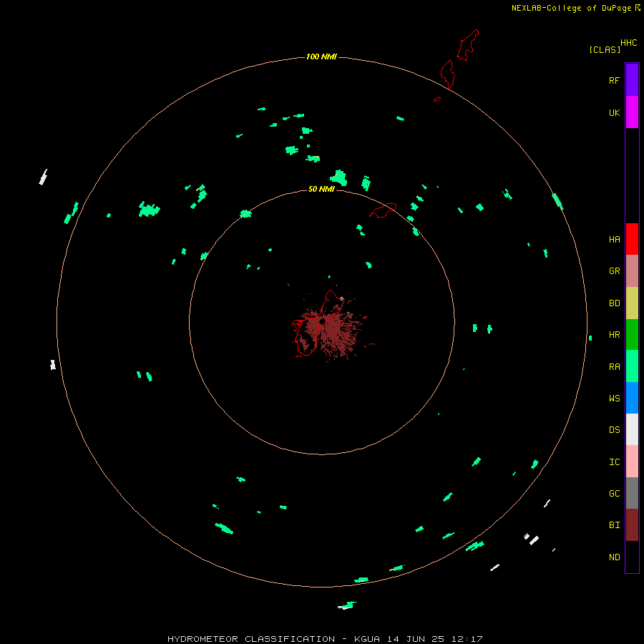644x644 pixels.
Task: Click the BD legend label
Action: 614,303
